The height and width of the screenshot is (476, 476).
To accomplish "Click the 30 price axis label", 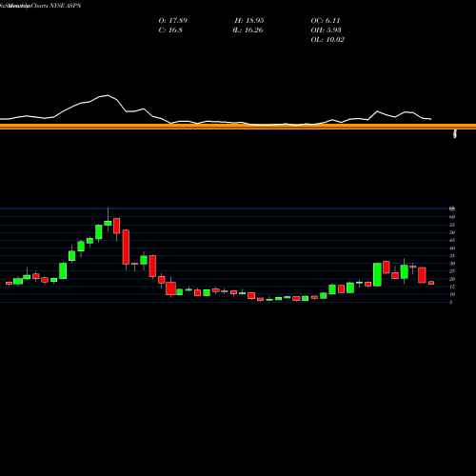I will pos(452,264).
